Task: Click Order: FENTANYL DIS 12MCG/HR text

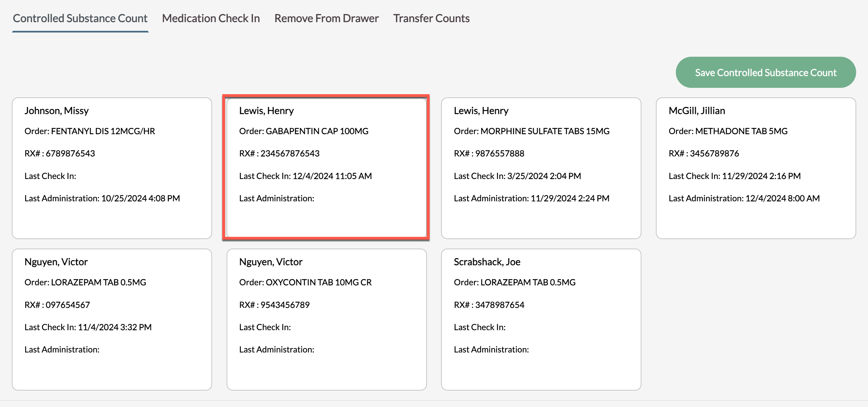Action: coord(90,131)
